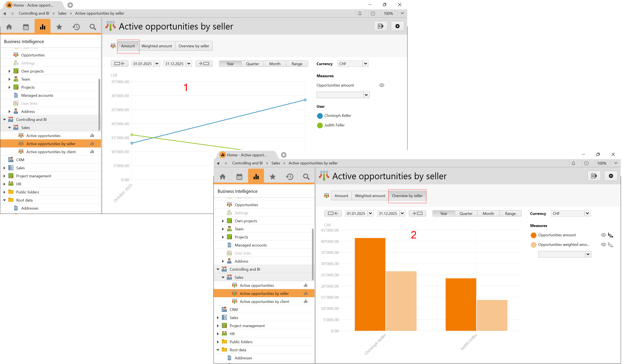Click window 1 tree vertical scrollbar
This screenshot has width=622, height=364.
99,105
